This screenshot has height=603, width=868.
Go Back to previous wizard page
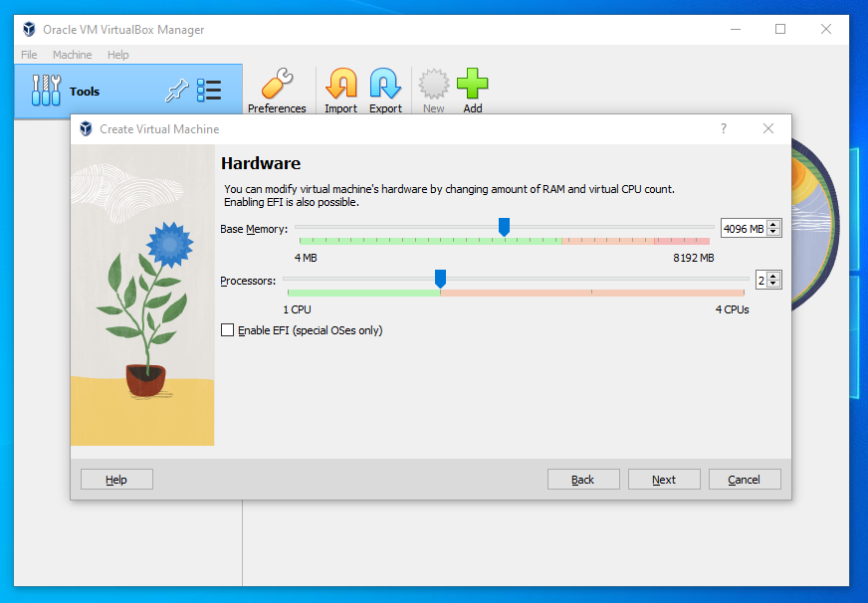tap(583, 480)
